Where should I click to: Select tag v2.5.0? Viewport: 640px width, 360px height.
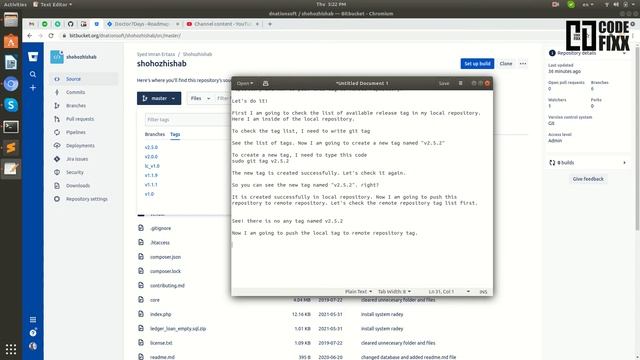(x=151, y=147)
